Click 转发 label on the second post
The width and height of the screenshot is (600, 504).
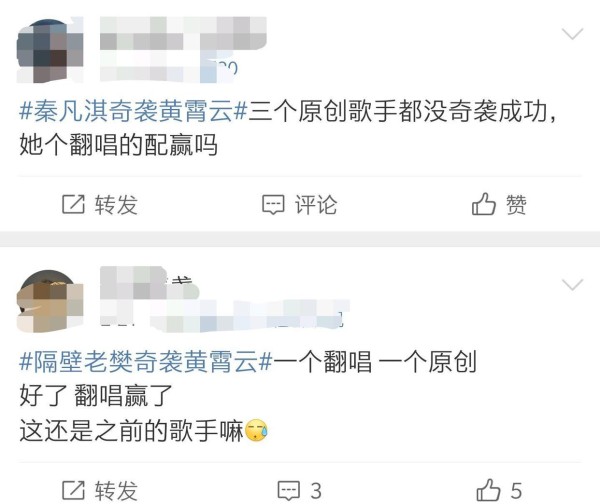click(116, 491)
